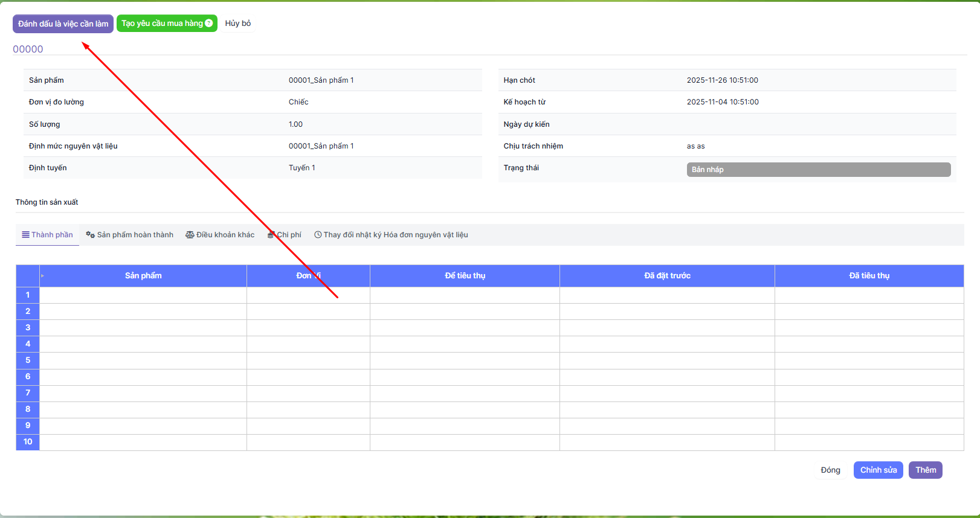Click the list icon beside Thành phần
Image resolution: width=980 pixels, height=518 pixels.
[26, 235]
